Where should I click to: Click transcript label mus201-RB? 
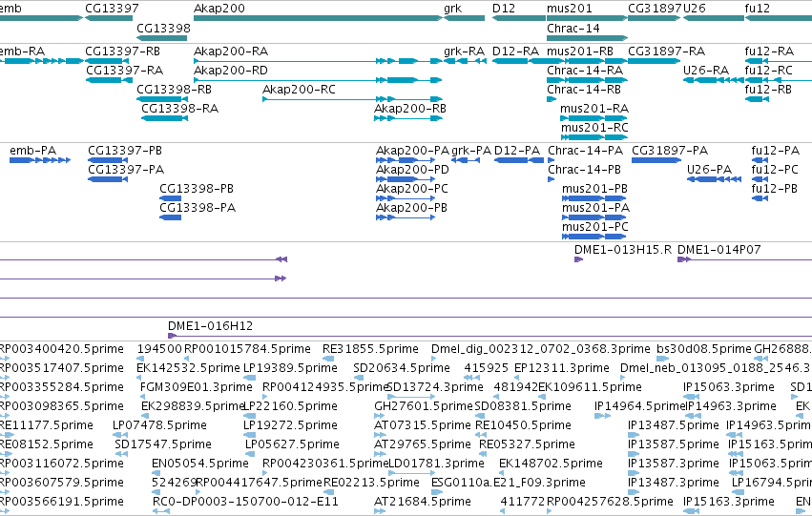point(580,52)
